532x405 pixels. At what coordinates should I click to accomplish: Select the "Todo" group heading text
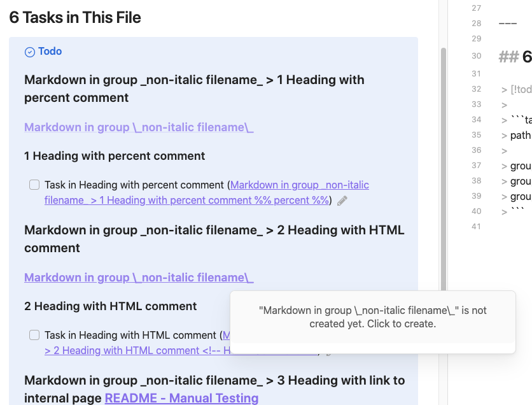pos(49,51)
